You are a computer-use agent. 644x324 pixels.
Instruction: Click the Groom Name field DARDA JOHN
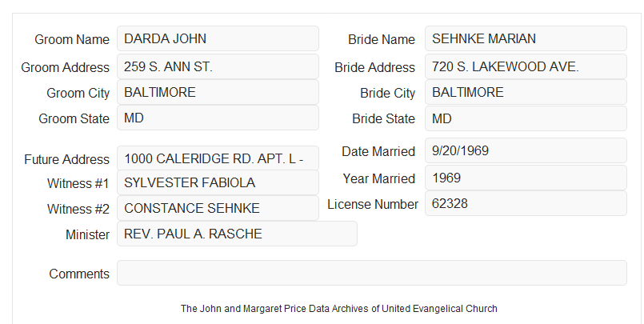point(218,38)
